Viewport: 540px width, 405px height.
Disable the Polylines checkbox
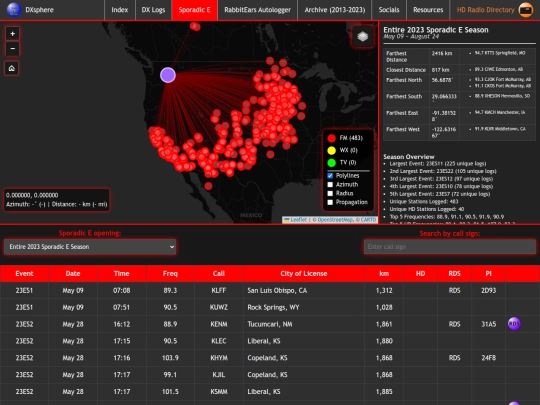330,176
